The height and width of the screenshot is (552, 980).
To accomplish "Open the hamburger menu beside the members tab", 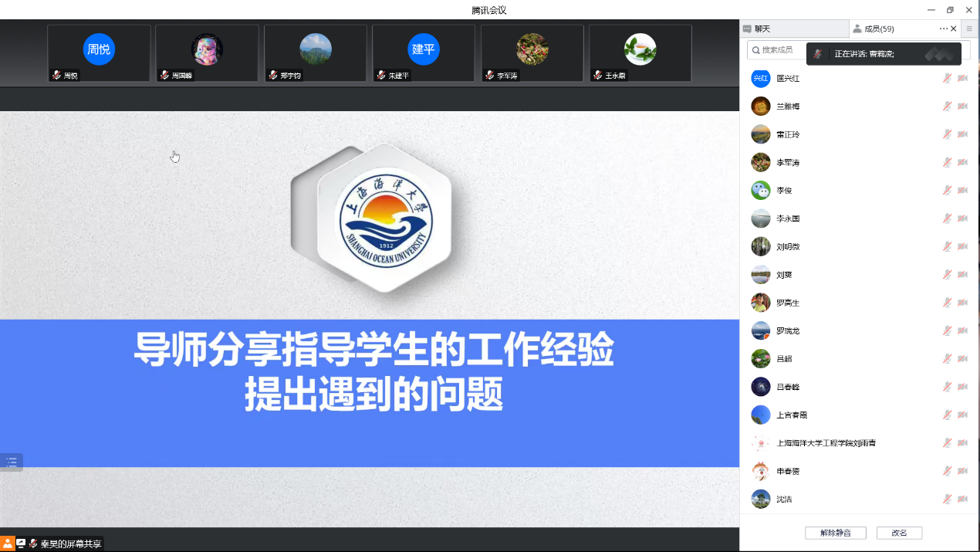I will (x=970, y=29).
